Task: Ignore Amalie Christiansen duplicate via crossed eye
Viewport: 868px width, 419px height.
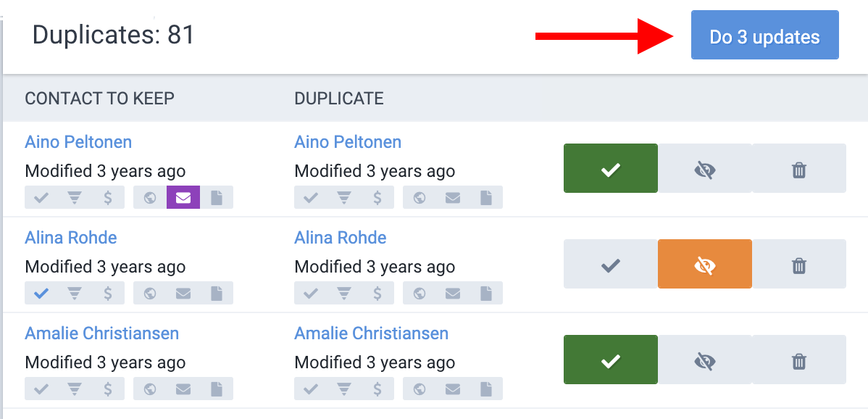Action: (705, 360)
